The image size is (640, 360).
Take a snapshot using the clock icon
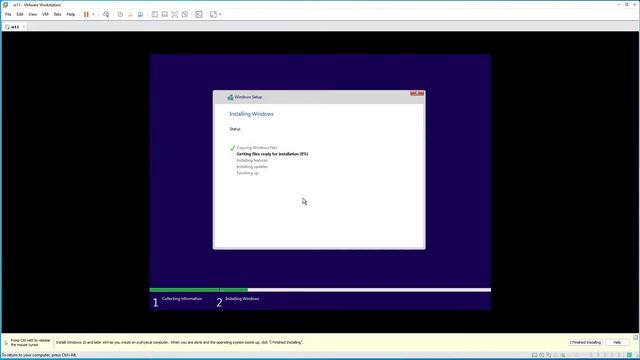pyautogui.click(x=120, y=14)
